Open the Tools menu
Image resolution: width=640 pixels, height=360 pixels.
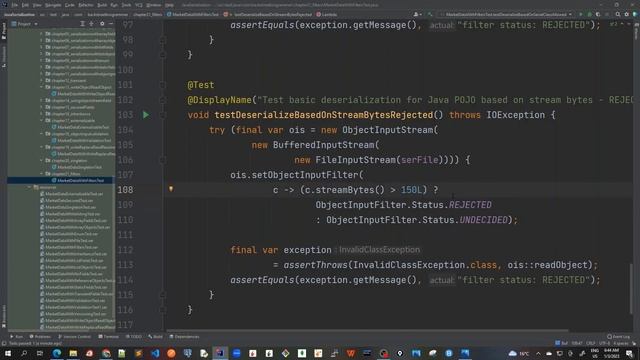point(127,5)
